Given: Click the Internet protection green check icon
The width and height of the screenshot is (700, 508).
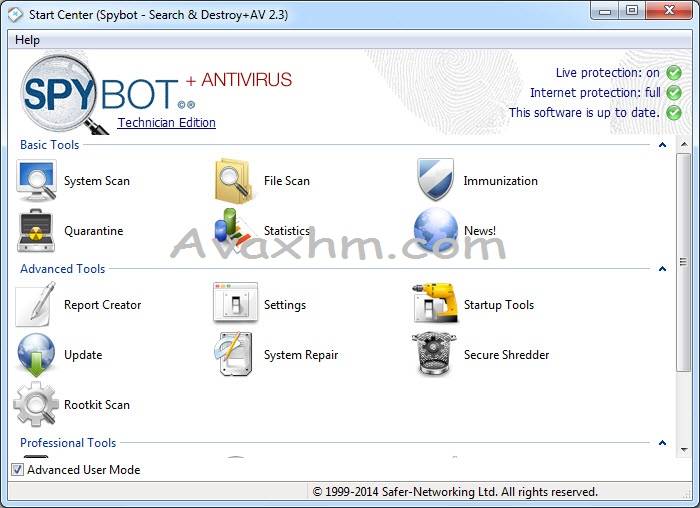Looking at the screenshot, I should [674, 92].
